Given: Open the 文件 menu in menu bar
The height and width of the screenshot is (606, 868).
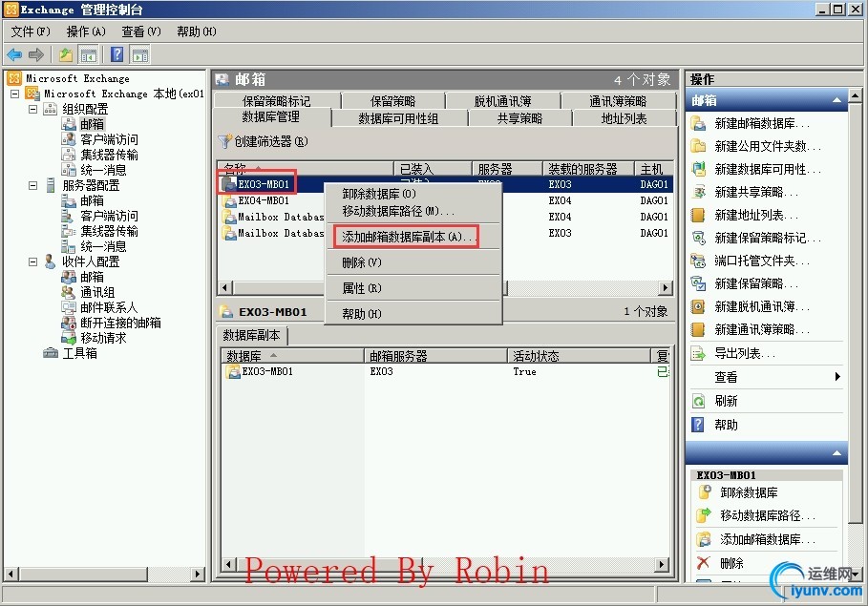Looking at the screenshot, I should click(31, 31).
